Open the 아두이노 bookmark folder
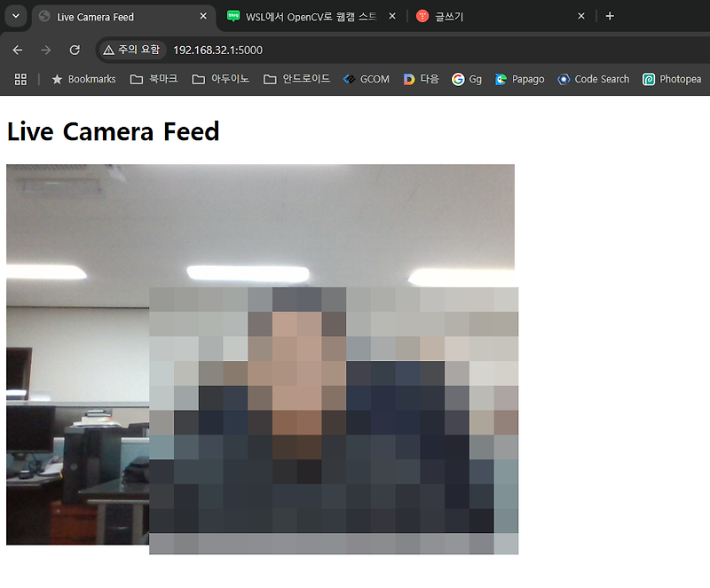The height and width of the screenshot is (588, 710). pyautogui.click(x=221, y=80)
